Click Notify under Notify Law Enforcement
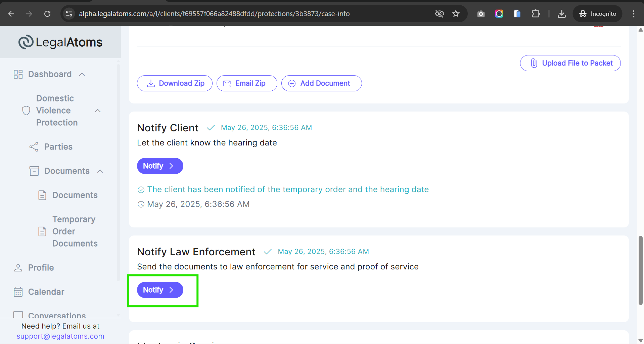 click(x=160, y=290)
